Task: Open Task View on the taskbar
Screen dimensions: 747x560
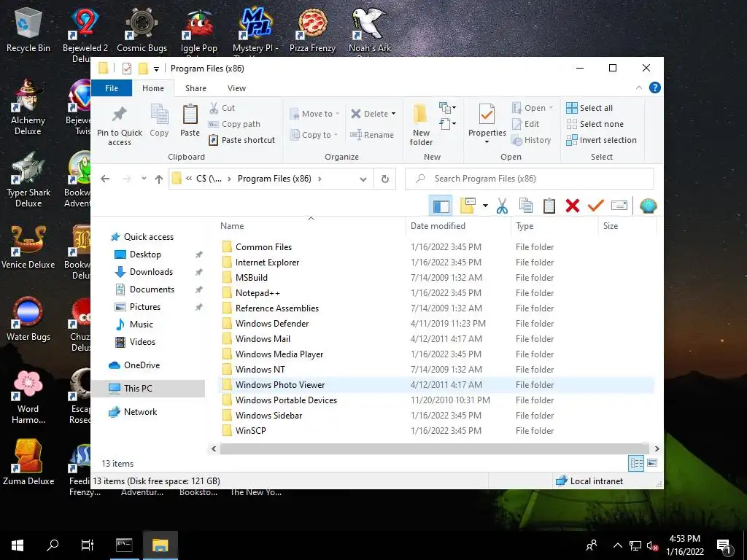Action: click(x=88, y=545)
